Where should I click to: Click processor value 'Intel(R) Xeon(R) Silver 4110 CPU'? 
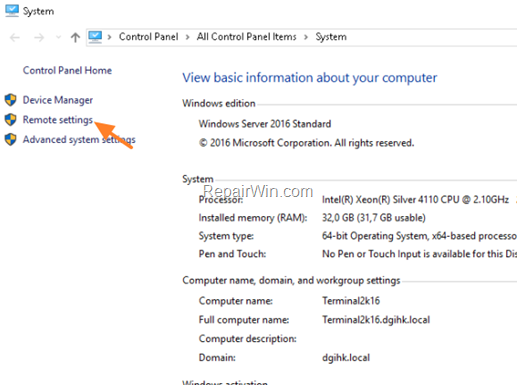(415, 200)
